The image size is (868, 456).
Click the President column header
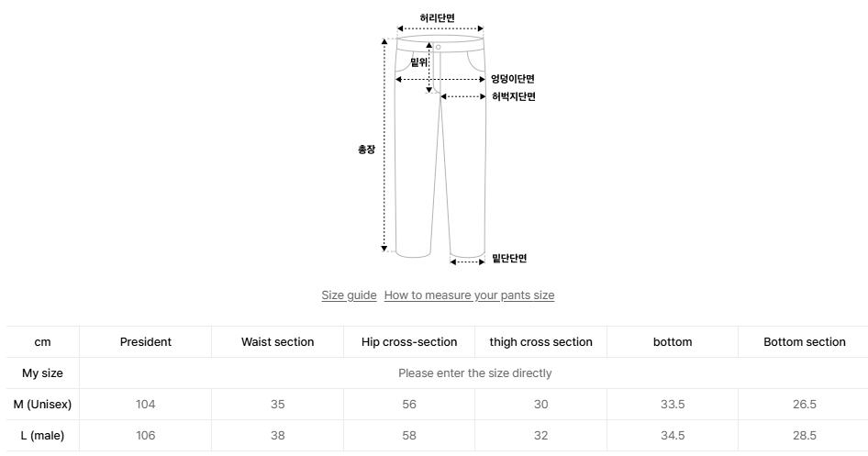(x=145, y=342)
